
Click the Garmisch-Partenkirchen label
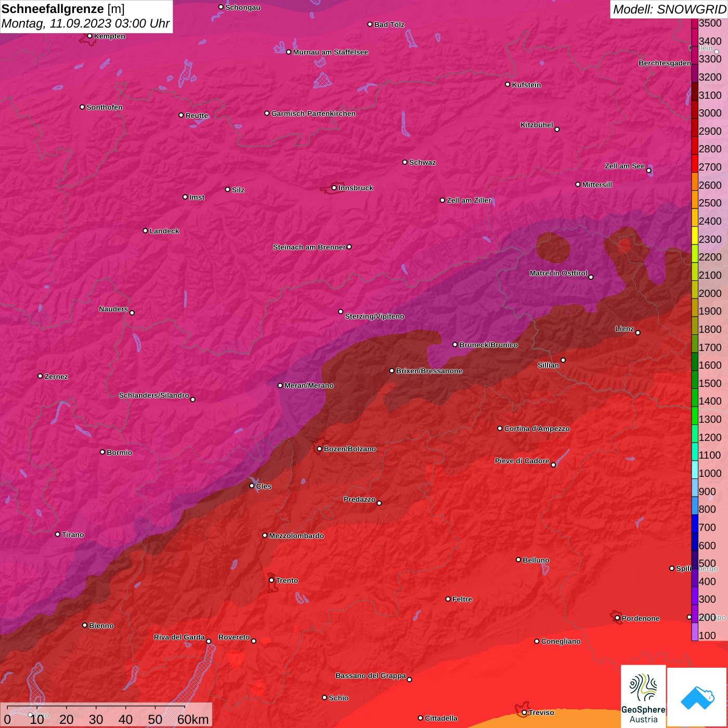point(314,113)
